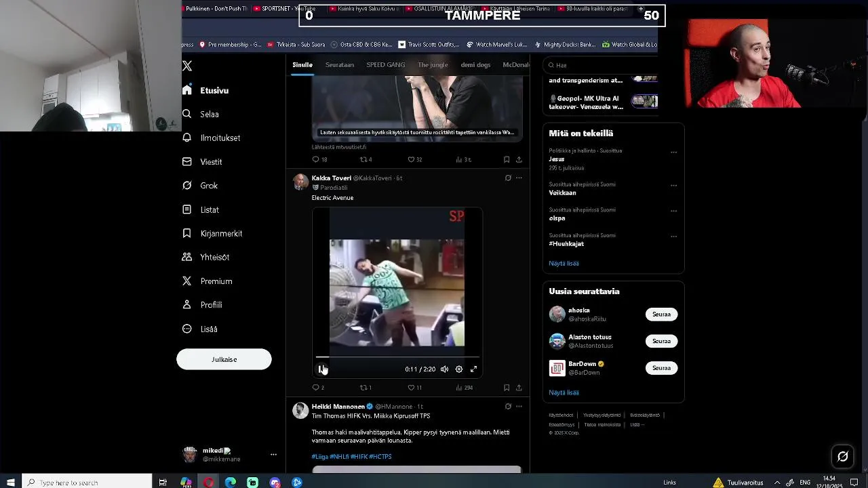Switch to the SPEED GANG tab
Viewport: 868px width, 488px height.
pyautogui.click(x=386, y=65)
